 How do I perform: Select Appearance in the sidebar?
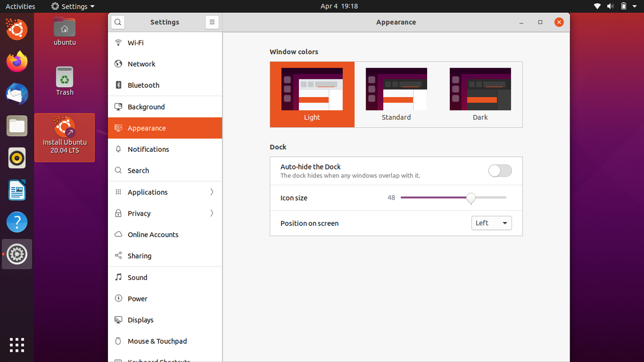(165, 128)
